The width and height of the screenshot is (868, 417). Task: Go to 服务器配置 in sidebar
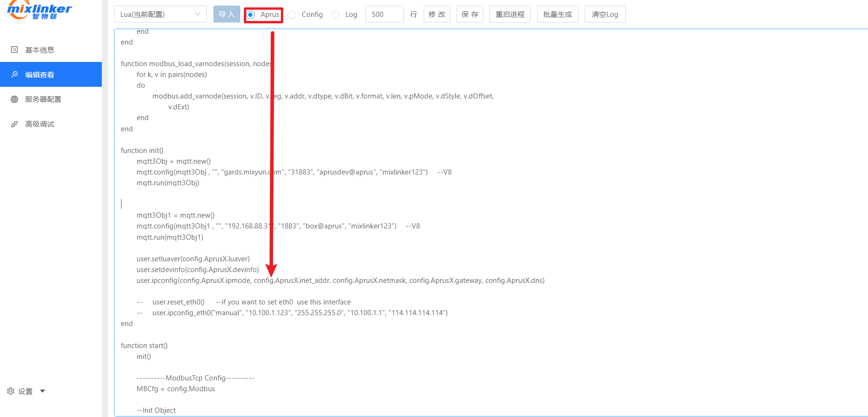pyautogui.click(x=43, y=99)
